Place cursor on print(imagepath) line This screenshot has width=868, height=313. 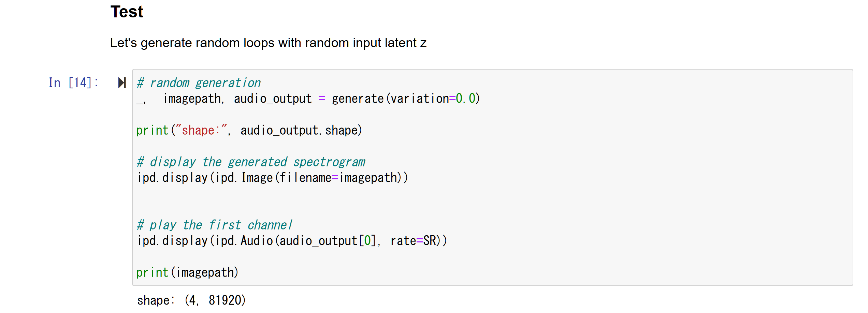(187, 273)
